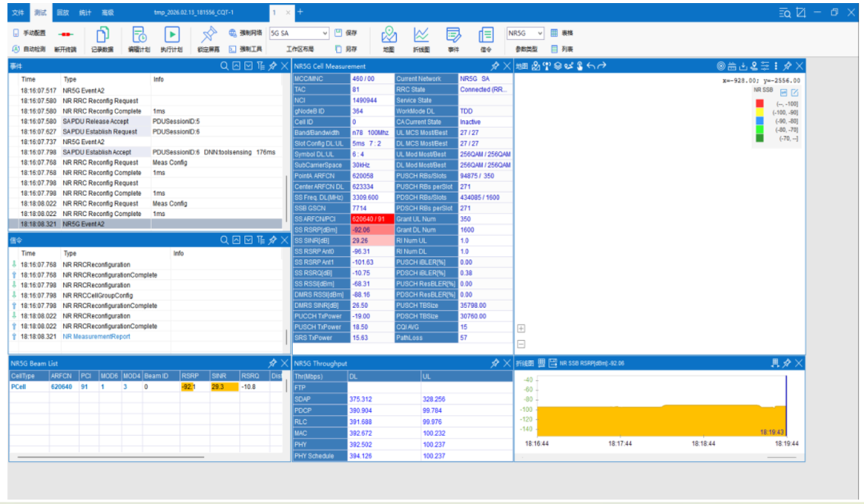Viewport: 864px width, 504px height.
Task: Select the SAPDU Establish Accept event row
Action: pos(147,152)
